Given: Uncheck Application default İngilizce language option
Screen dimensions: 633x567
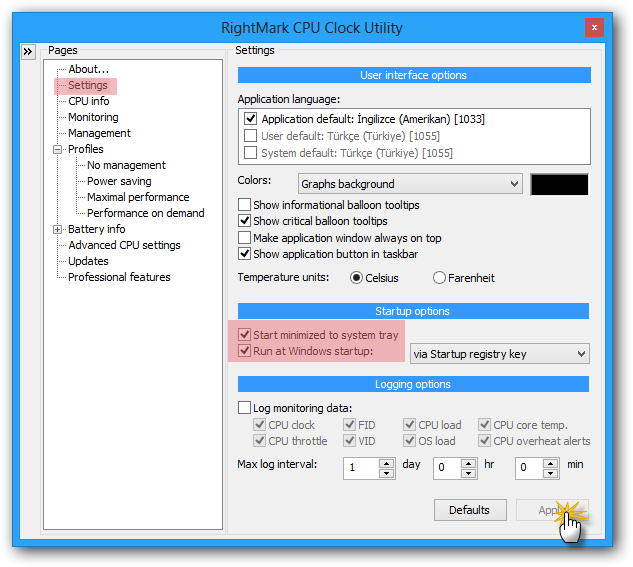Looking at the screenshot, I should coord(250,119).
